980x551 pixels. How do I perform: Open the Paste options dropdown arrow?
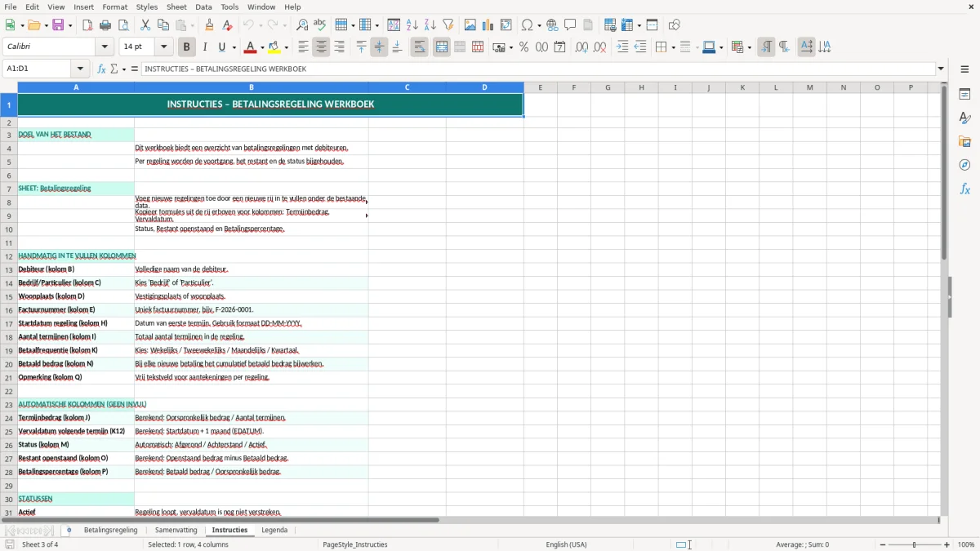[193, 24]
